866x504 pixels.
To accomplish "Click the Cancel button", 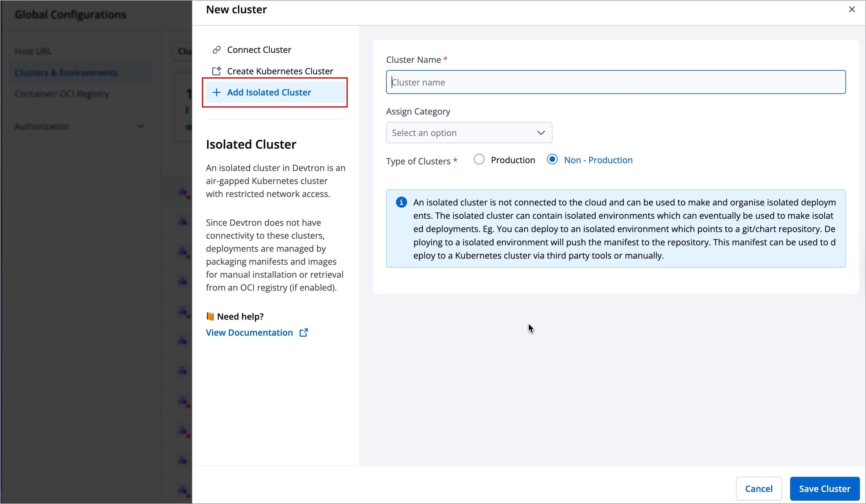I will (x=759, y=489).
